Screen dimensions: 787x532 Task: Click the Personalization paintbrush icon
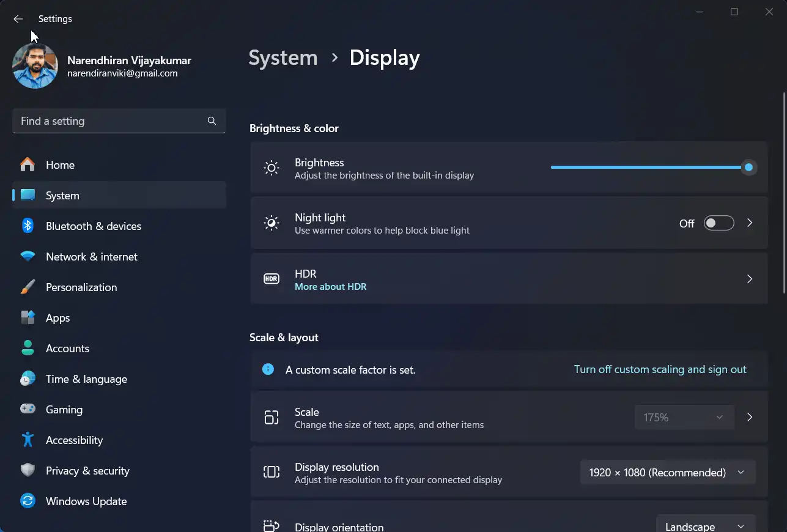tap(28, 287)
